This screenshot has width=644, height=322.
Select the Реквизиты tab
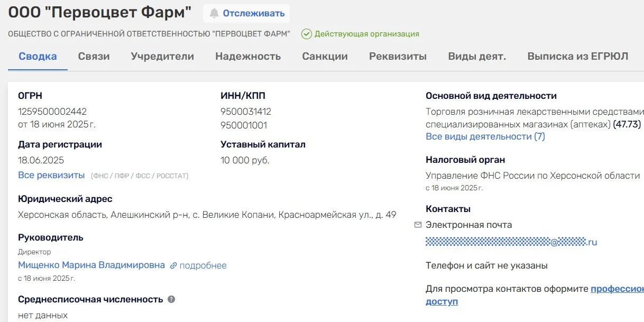point(398,57)
